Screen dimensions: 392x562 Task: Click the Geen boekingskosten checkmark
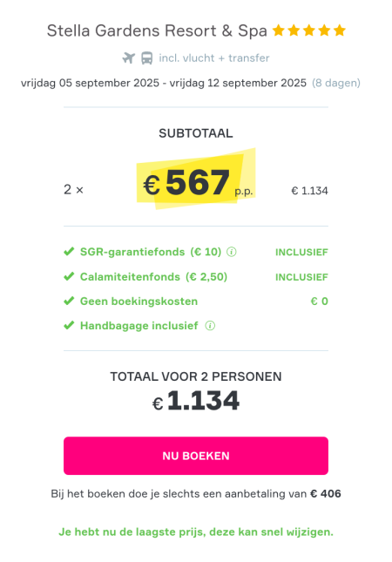[x=69, y=301]
